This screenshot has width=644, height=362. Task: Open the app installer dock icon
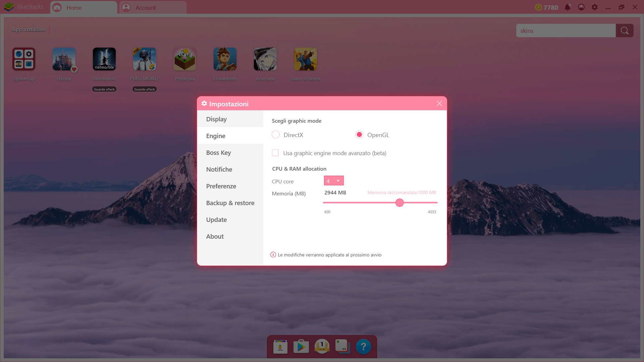tap(280, 347)
